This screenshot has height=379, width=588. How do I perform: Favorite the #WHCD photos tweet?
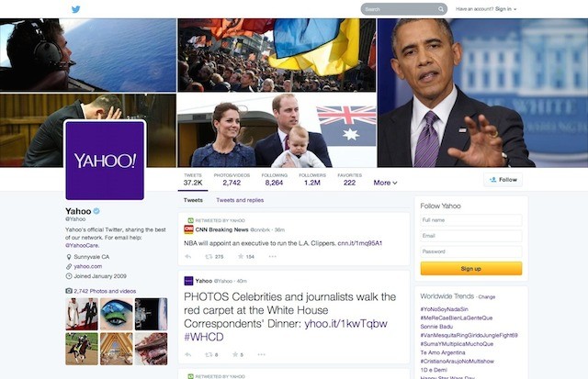pyautogui.click(x=235, y=354)
